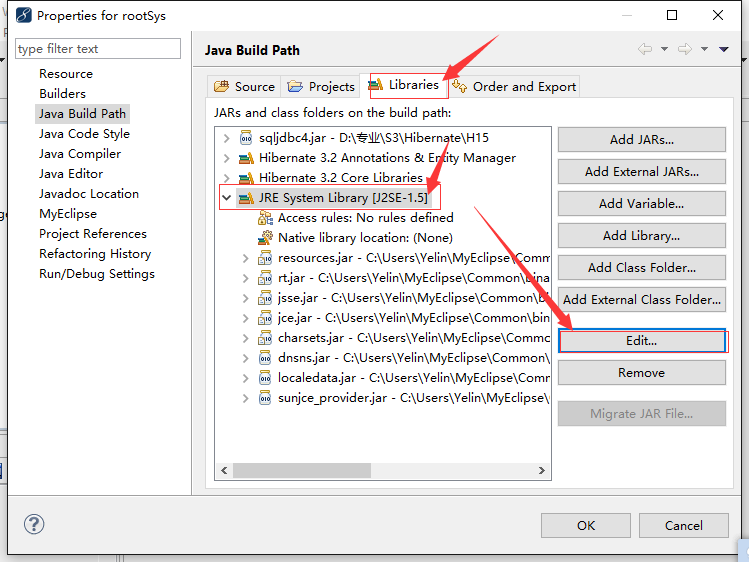Viewport: 749px width, 562px height.
Task: Select Builders in the properties list
Action: [x=63, y=94]
